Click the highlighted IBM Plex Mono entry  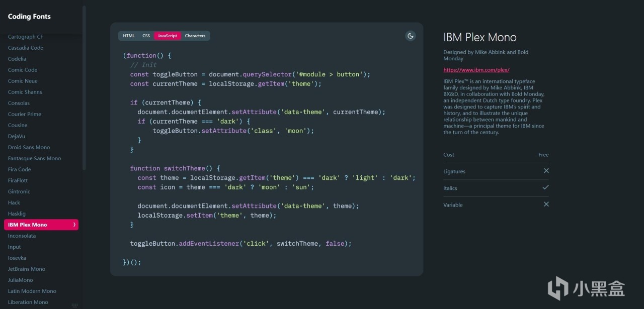(41, 225)
